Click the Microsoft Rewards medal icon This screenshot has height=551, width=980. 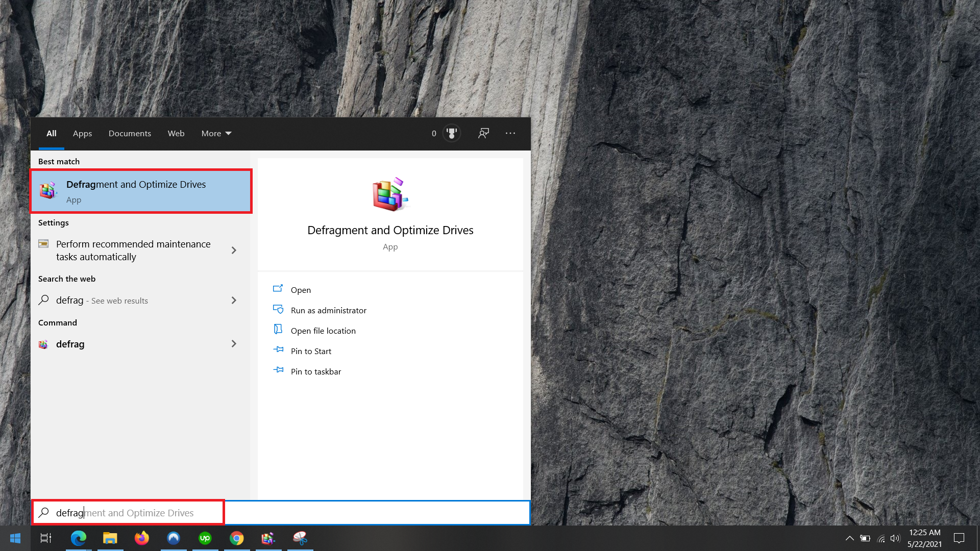coord(451,133)
